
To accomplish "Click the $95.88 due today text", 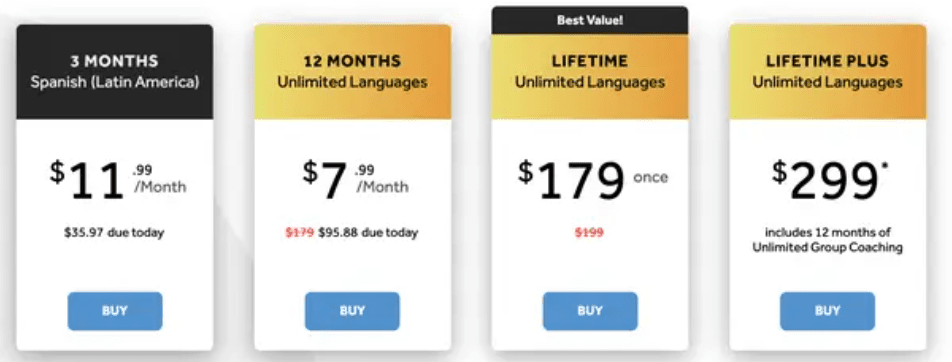I will [368, 233].
